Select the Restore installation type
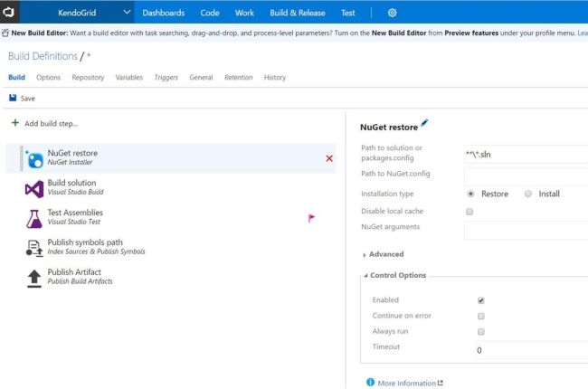Image resolution: width=588 pixels, height=389 pixels. [x=470, y=194]
